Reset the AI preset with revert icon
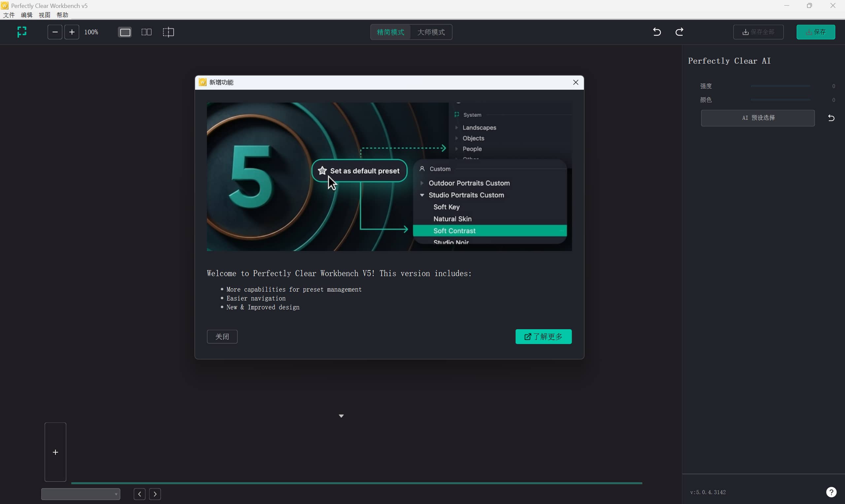Image resolution: width=845 pixels, height=504 pixels. tap(831, 118)
